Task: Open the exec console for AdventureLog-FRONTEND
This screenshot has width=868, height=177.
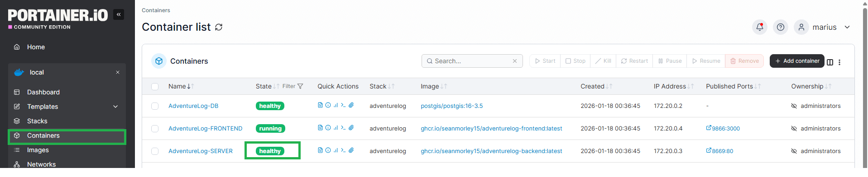Action: [x=343, y=128]
